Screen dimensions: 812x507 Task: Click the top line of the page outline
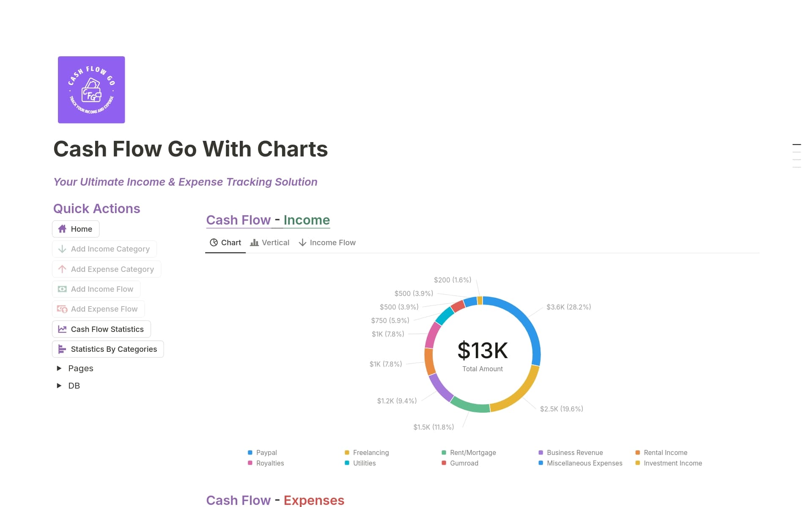click(x=796, y=145)
